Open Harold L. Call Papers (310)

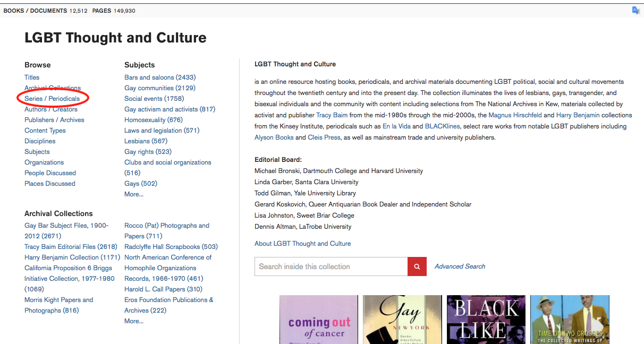point(163,289)
